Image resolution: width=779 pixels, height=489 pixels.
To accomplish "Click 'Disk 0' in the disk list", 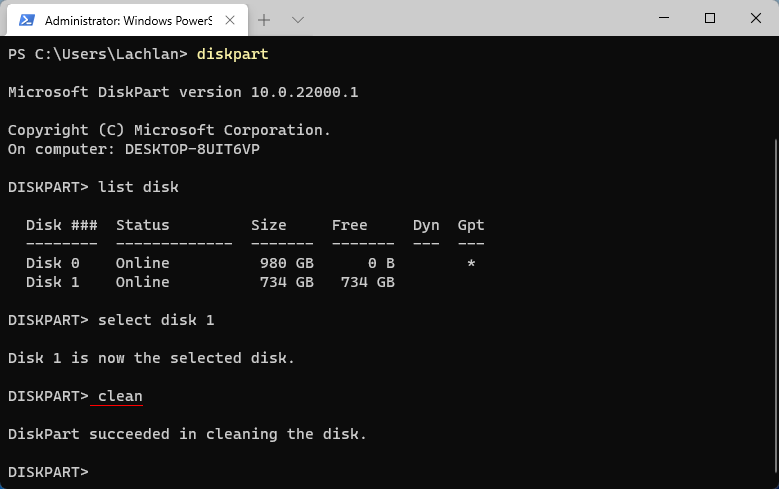I will pyautogui.click(x=53, y=263).
